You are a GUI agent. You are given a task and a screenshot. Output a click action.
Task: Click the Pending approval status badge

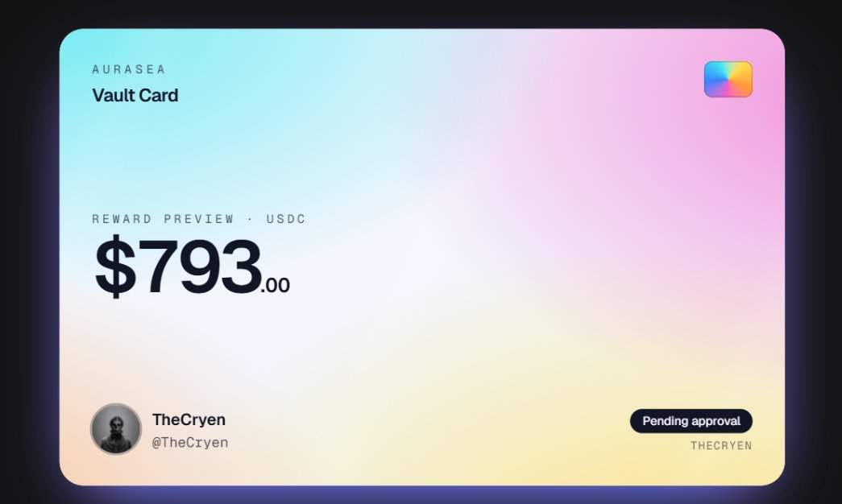coord(691,421)
